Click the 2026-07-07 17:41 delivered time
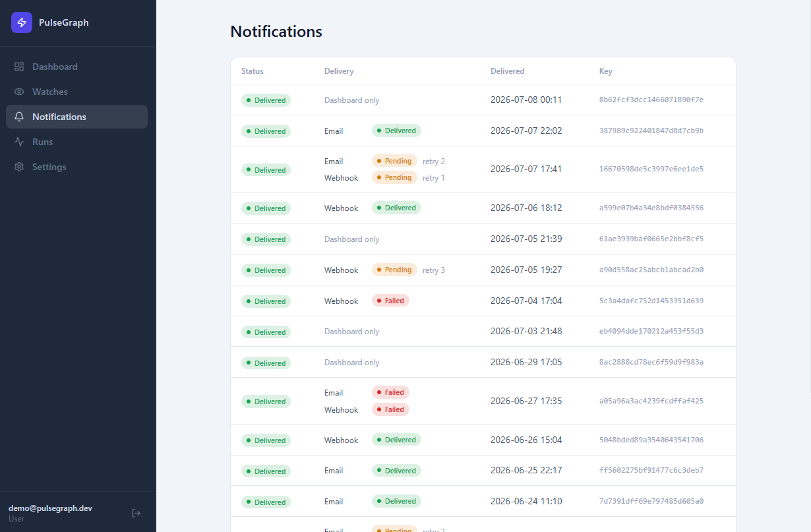Viewport: 811px width, 532px height. tap(526, 169)
